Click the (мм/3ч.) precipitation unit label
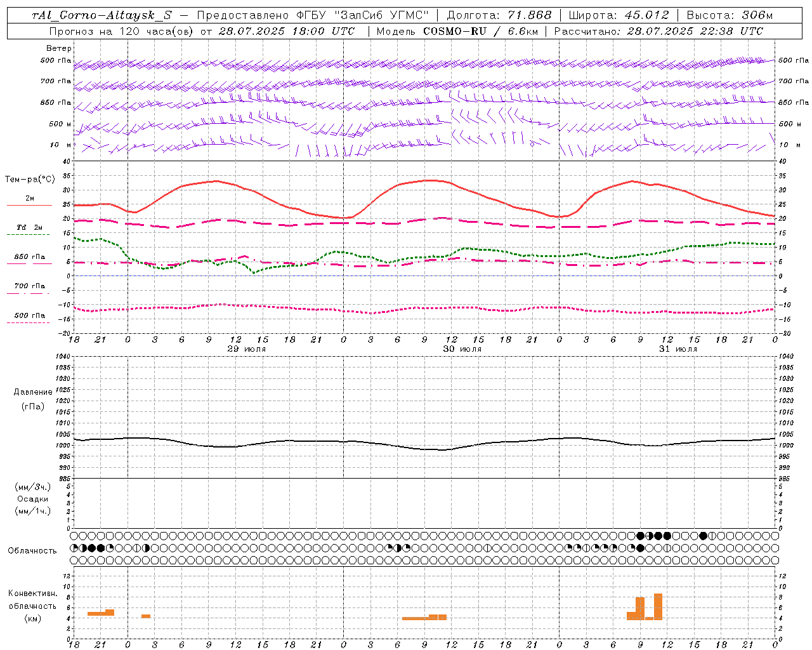The height and width of the screenshot is (650, 812). (x=33, y=487)
